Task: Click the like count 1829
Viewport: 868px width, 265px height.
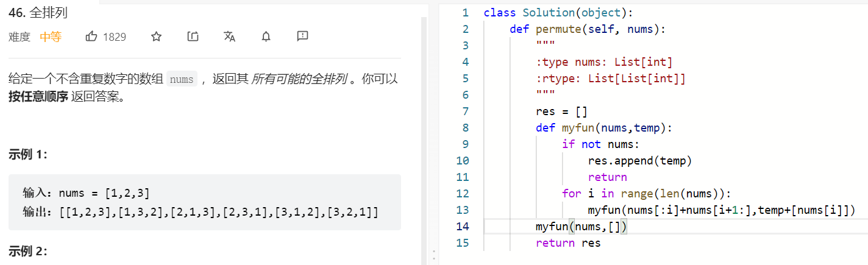Action: point(115,37)
